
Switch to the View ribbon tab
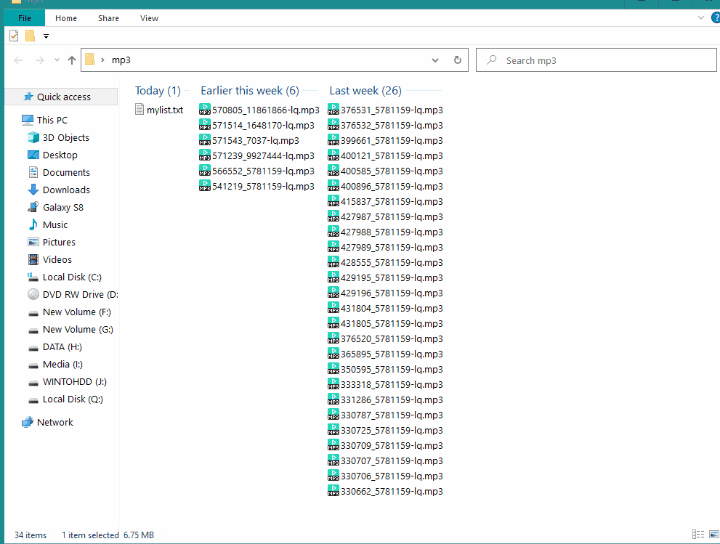point(149,18)
